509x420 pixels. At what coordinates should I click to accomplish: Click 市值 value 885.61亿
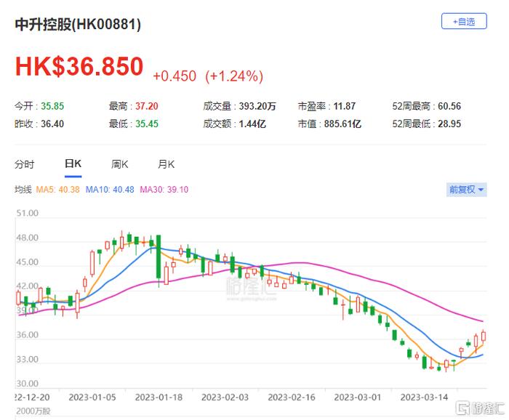(342, 124)
